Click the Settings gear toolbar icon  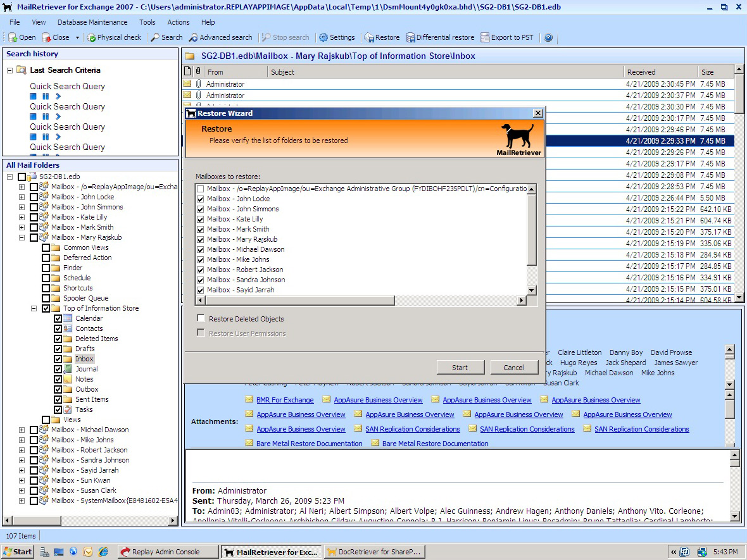(x=323, y=37)
